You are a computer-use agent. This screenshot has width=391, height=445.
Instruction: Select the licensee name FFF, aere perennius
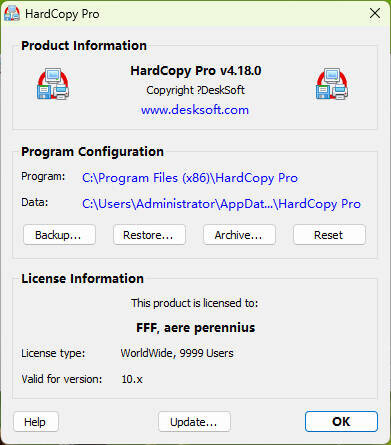coord(196,328)
